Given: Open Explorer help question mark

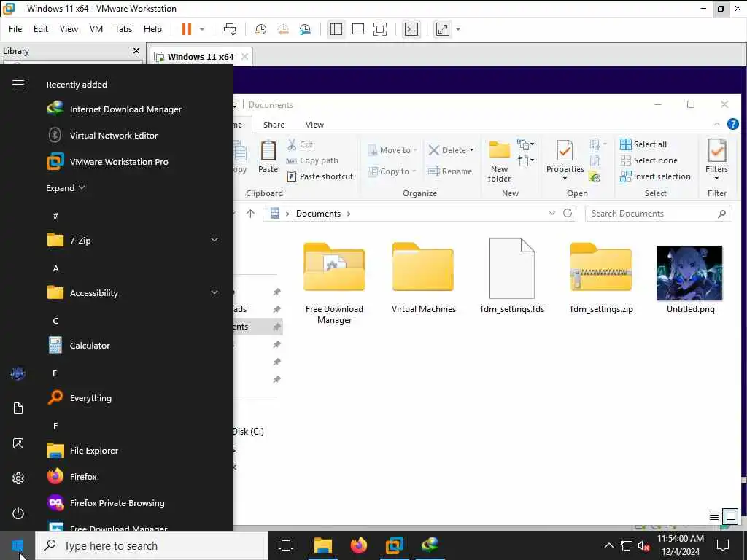Looking at the screenshot, I should point(732,124).
